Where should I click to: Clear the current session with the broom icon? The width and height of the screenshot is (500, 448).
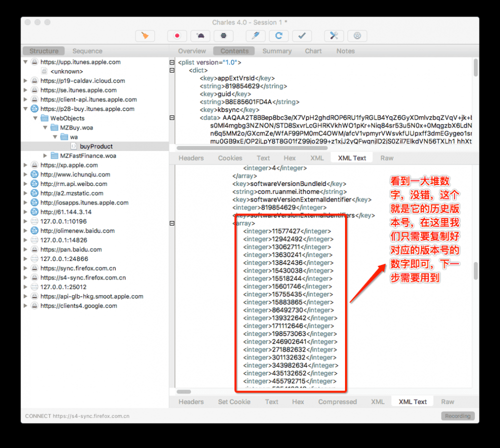pyautogui.click(x=144, y=35)
